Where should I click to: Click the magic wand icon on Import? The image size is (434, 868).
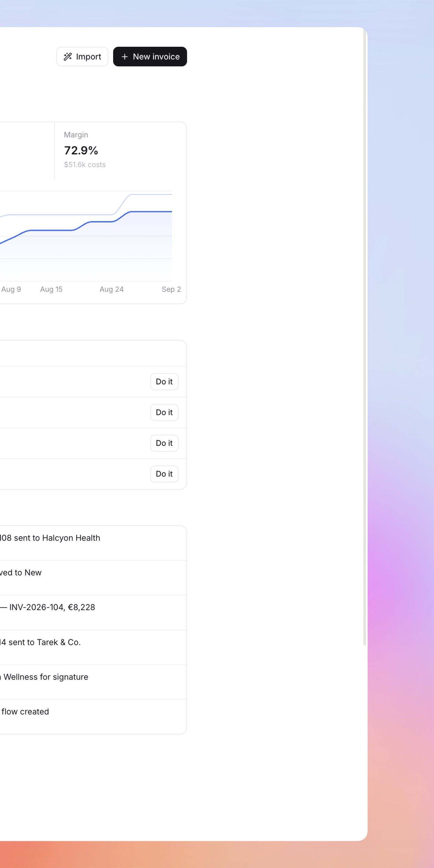tap(68, 57)
